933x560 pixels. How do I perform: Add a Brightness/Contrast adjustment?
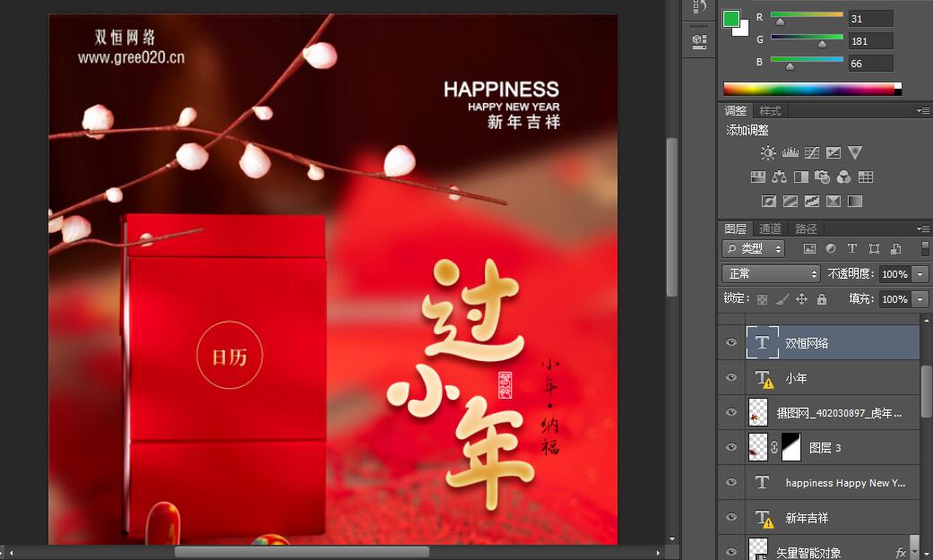point(768,153)
